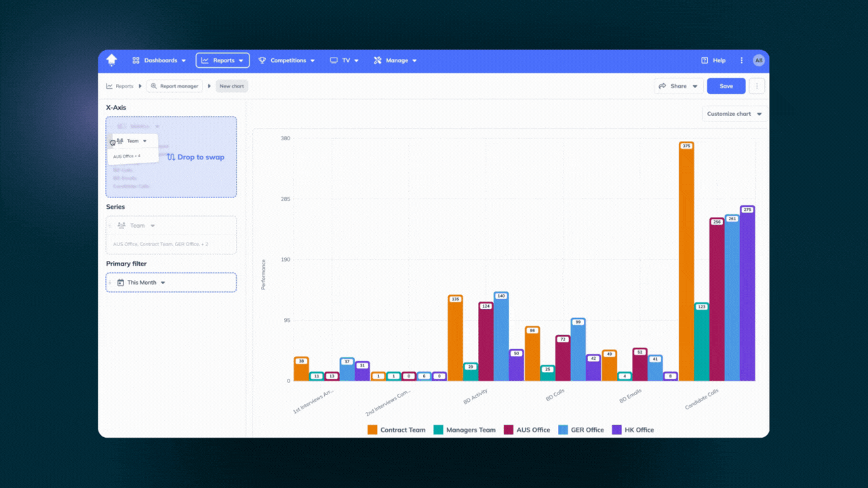
Task: Select the New chart breadcrumb item
Action: pos(231,86)
